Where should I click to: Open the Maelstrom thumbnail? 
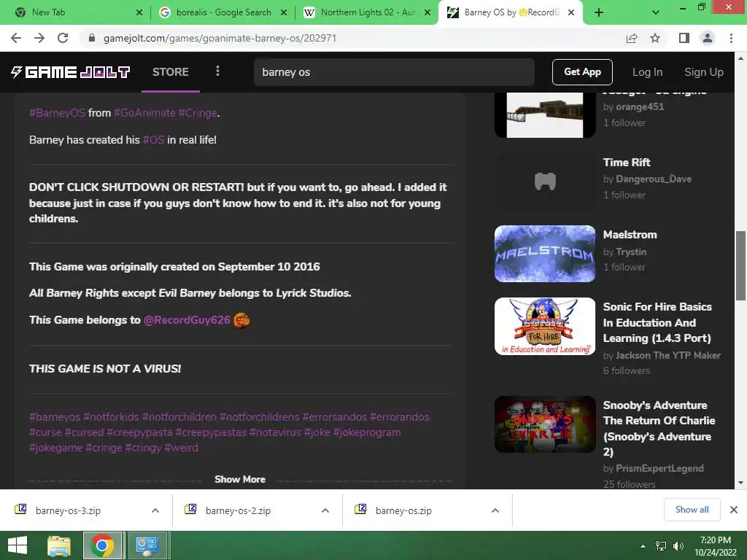545,254
